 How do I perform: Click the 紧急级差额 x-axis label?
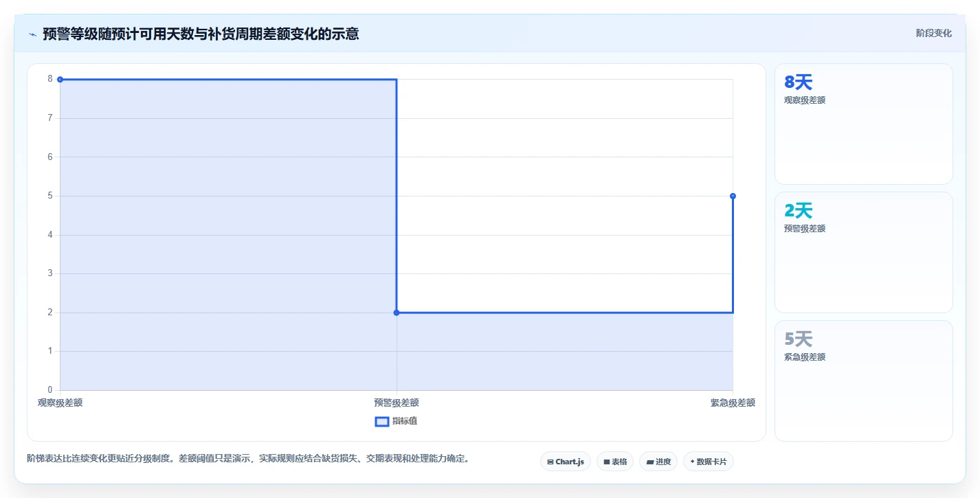(x=733, y=403)
